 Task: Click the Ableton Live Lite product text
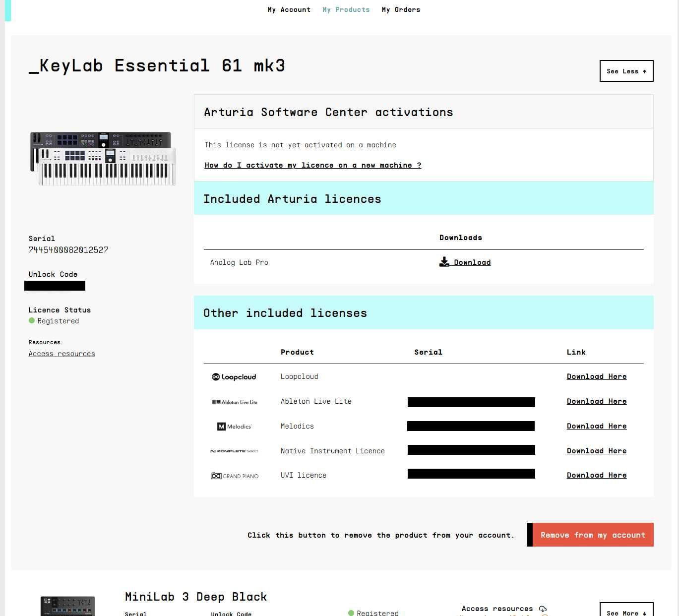tap(316, 401)
